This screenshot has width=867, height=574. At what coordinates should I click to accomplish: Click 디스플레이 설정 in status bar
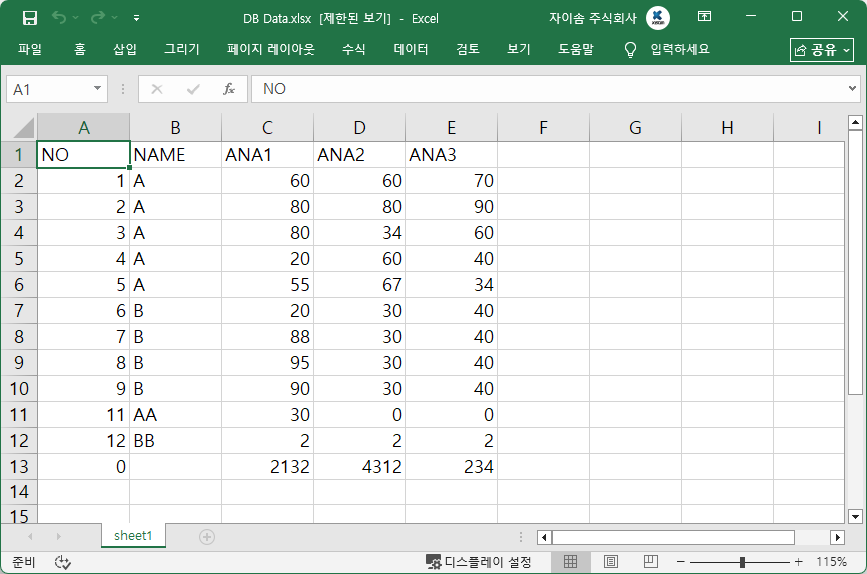pyautogui.click(x=479, y=562)
